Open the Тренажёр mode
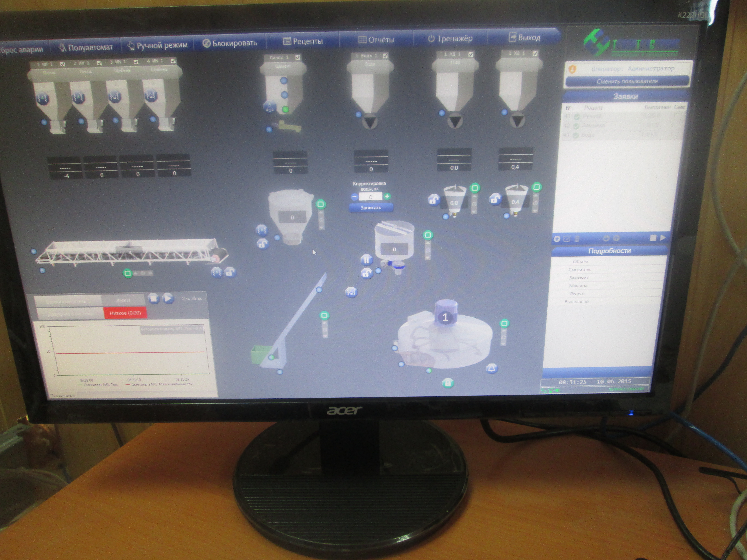The image size is (747, 560). 450,38
